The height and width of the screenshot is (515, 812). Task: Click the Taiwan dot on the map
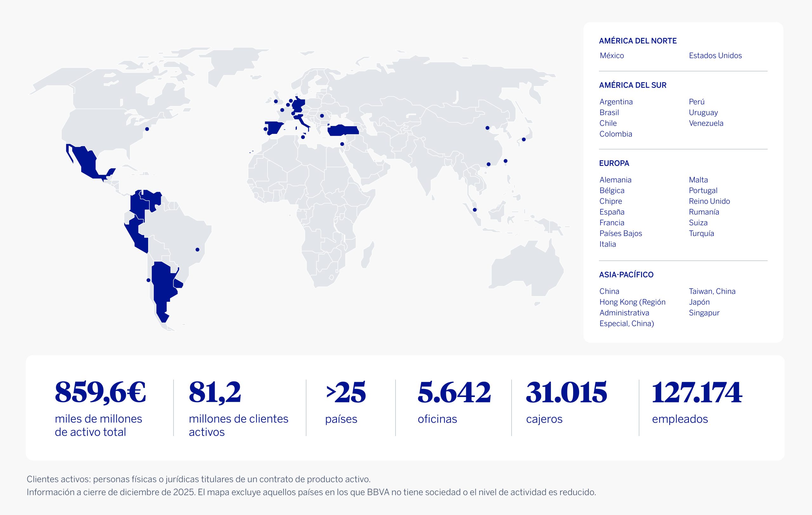[x=506, y=161]
